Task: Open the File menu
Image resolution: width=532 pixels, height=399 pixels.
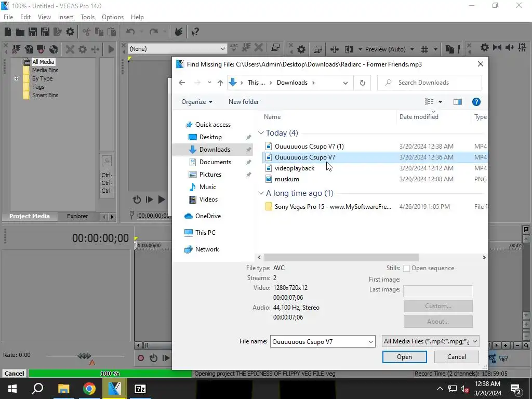Action: click(x=8, y=17)
